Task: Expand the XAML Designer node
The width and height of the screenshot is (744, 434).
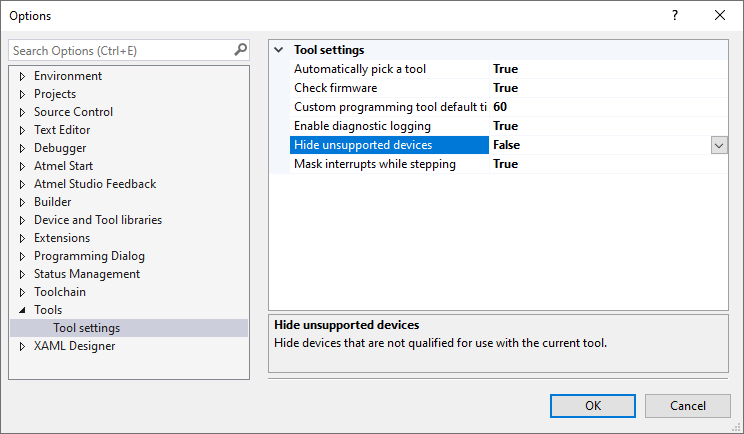Action: [22, 347]
